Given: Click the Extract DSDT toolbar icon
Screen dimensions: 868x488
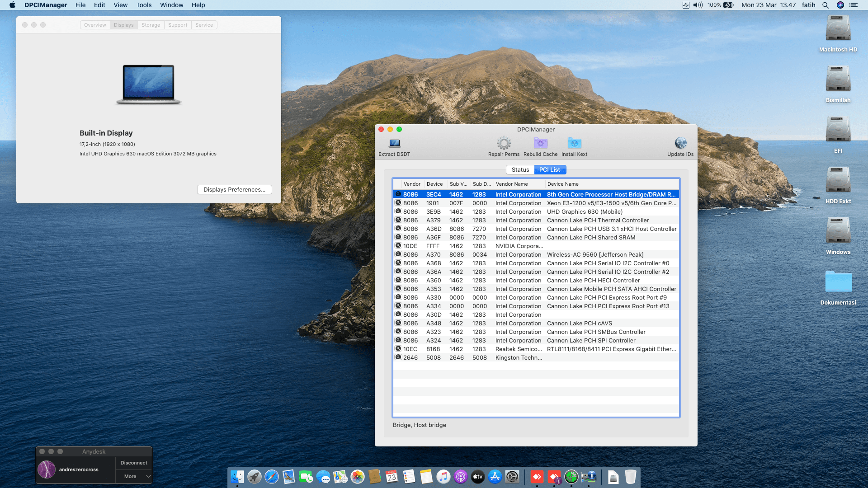Looking at the screenshot, I should pos(394,144).
